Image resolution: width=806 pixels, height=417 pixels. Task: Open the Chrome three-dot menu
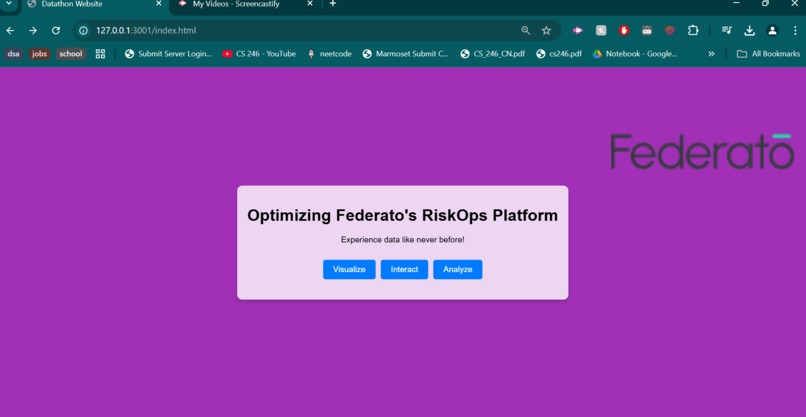[x=795, y=30]
